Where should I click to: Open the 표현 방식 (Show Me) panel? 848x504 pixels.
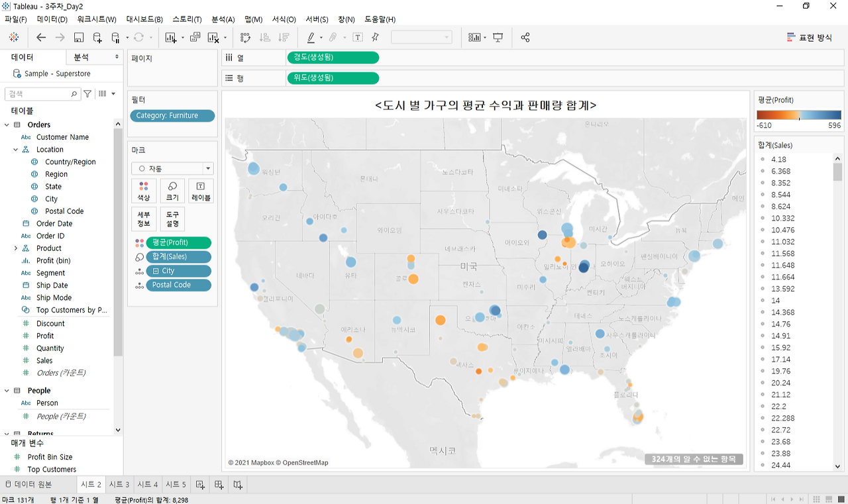(x=809, y=38)
